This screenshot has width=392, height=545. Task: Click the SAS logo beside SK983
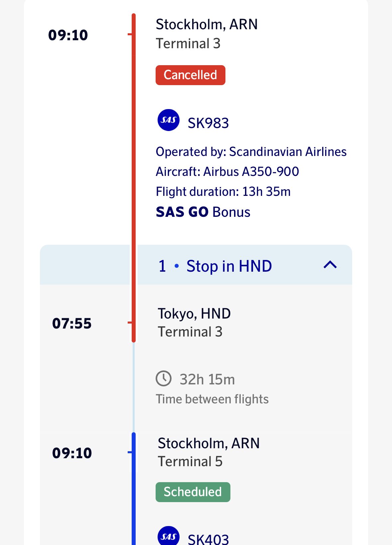pos(169,120)
